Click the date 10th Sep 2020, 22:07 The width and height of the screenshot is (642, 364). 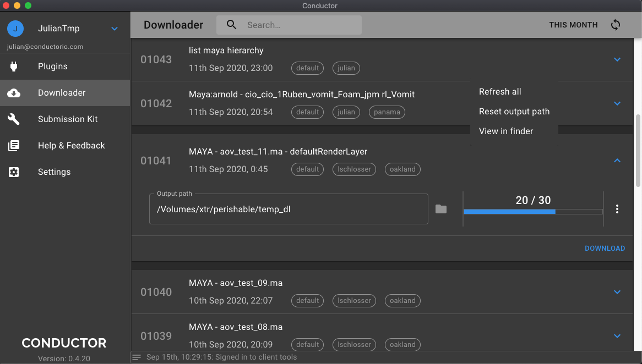[231, 301]
